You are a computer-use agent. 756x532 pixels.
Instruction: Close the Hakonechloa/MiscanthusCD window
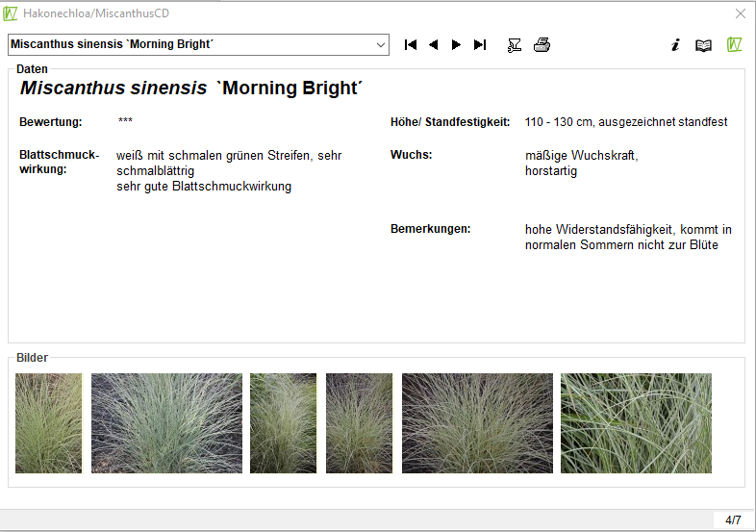pyautogui.click(x=740, y=13)
